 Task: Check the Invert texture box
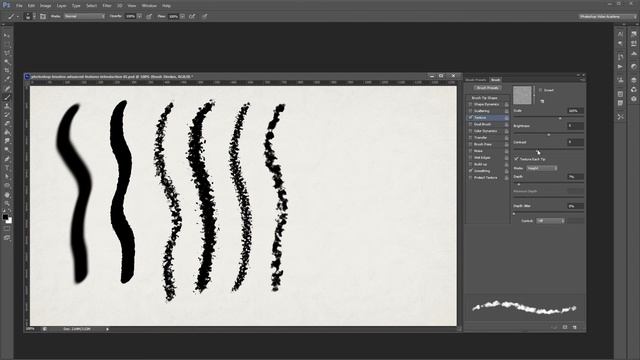coord(540,90)
